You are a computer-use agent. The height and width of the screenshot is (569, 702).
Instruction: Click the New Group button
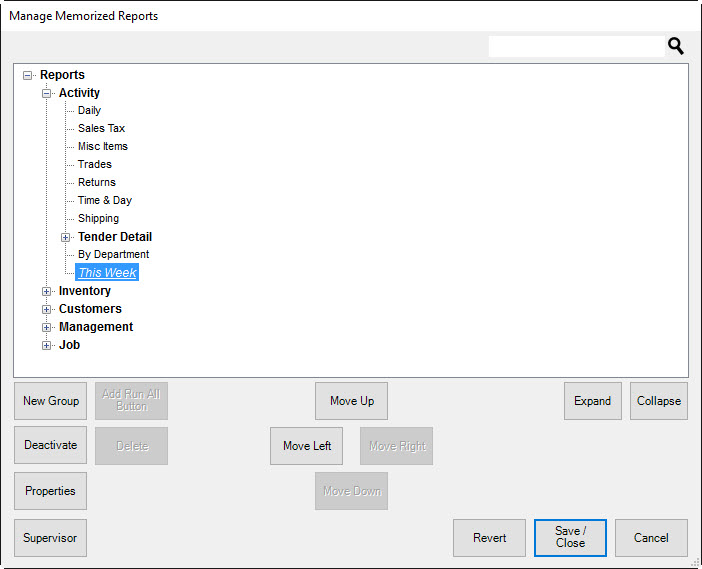51,401
